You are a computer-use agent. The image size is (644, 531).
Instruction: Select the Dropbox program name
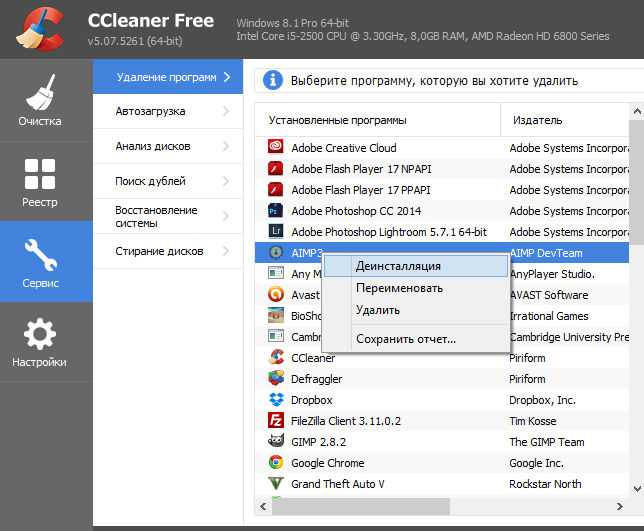click(x=311, y=400)
